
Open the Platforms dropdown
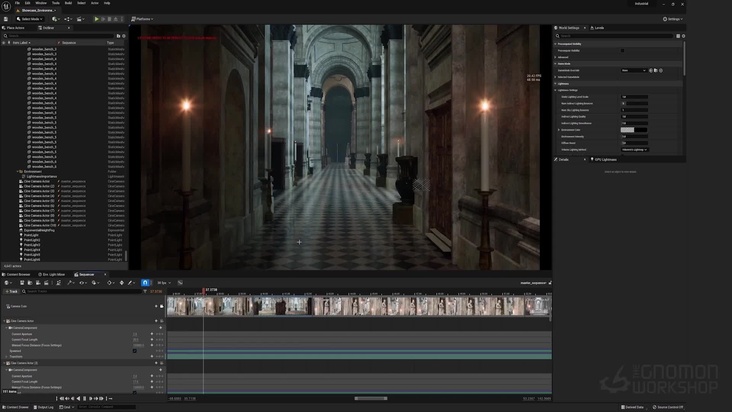[x=142, y=19]
